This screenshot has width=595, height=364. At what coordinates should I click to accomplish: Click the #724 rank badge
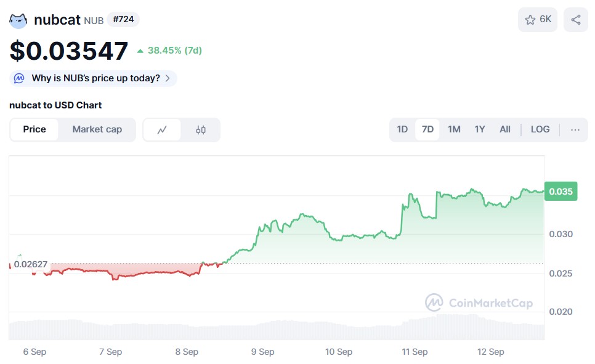pos(123,19)
